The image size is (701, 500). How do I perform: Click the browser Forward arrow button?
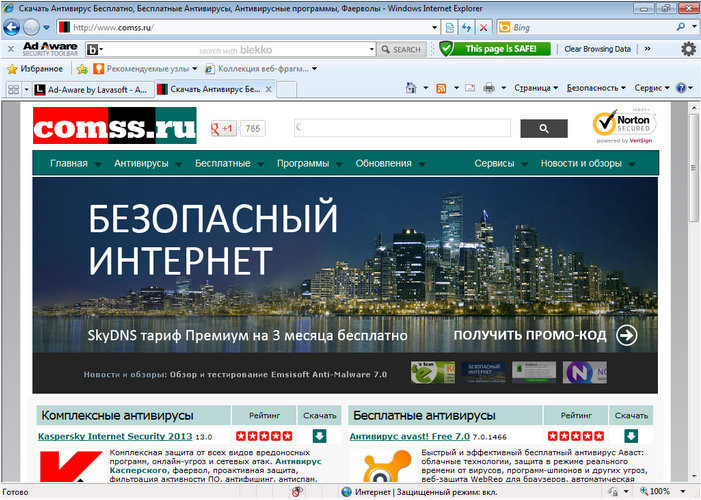click(31, 28)
